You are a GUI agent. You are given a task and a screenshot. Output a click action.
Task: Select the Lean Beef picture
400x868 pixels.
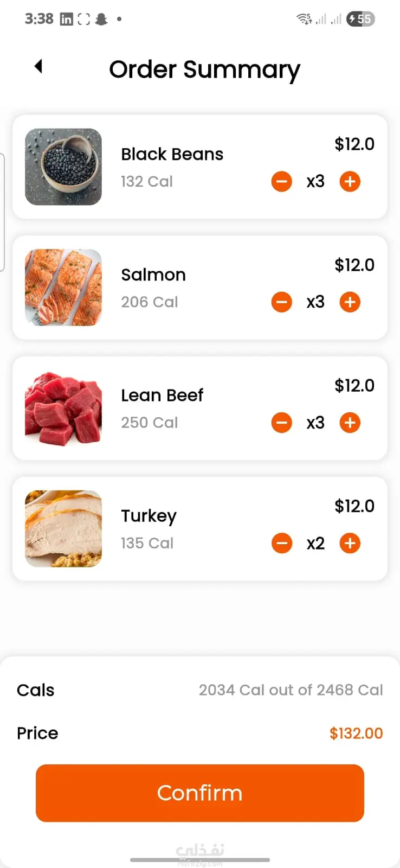63,408
